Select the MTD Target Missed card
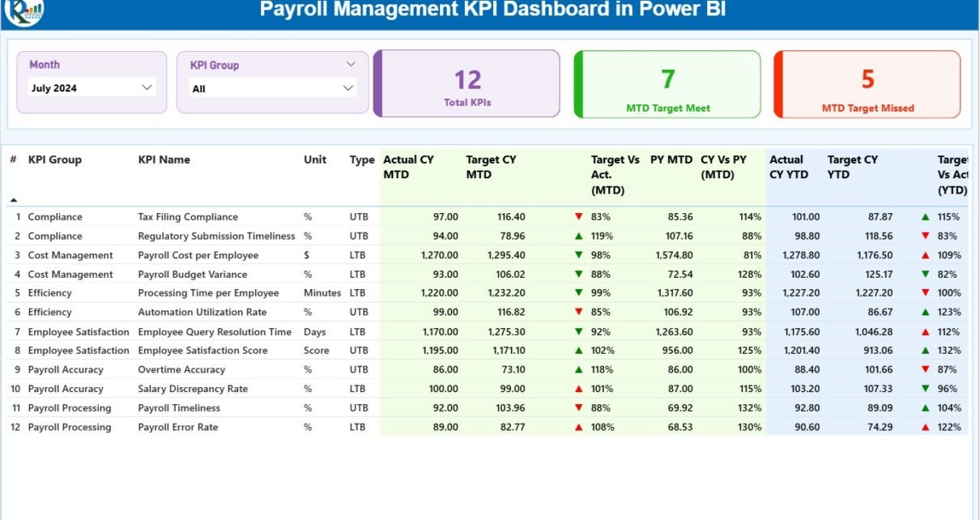 click(x=867, y=84)
